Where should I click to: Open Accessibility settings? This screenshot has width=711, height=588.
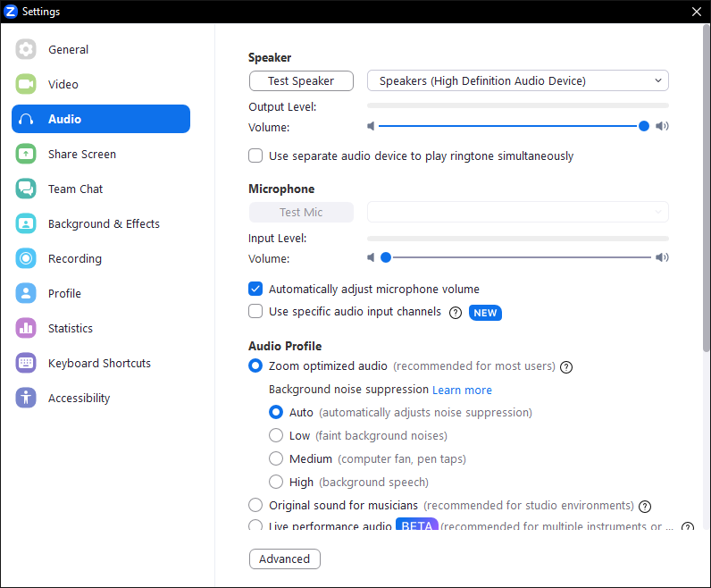(101, 398)
